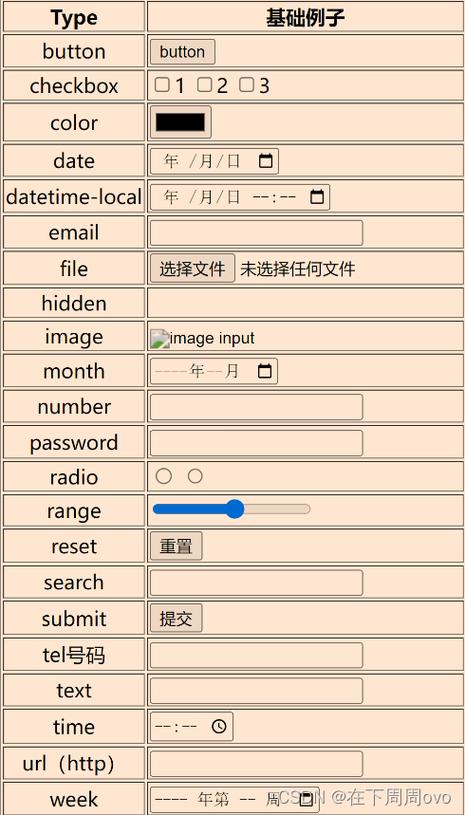This screenshot has width=465, height=815.
Task: Select the first radio button
Action: (x=163, y=476)
